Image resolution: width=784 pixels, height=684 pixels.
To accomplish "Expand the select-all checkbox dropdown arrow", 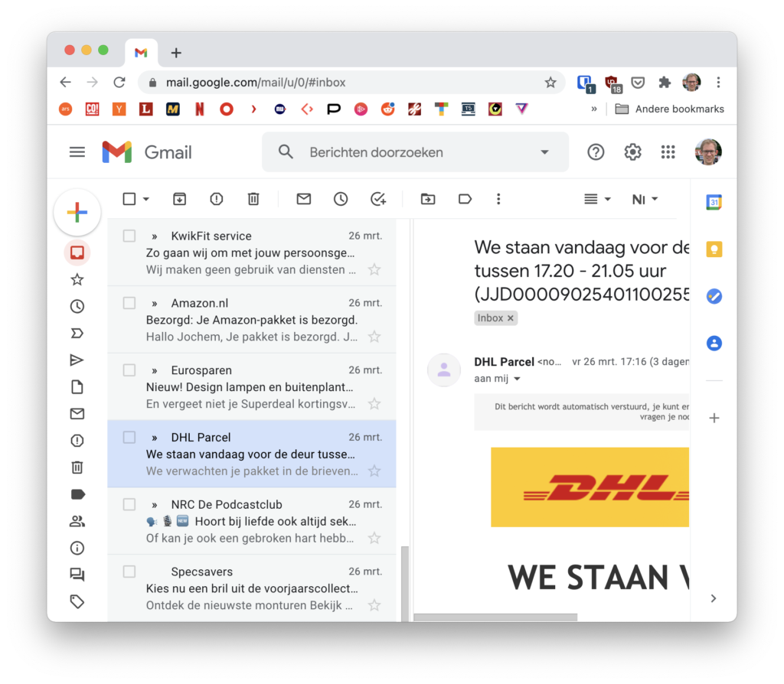I will click(146, 199).
